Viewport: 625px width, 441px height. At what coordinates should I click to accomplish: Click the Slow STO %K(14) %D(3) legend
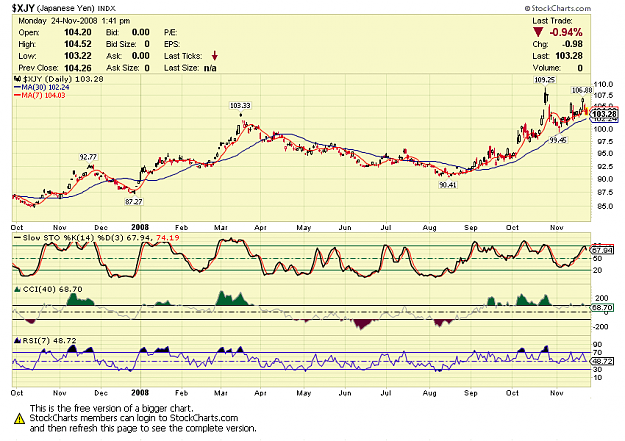pos(96,238)
